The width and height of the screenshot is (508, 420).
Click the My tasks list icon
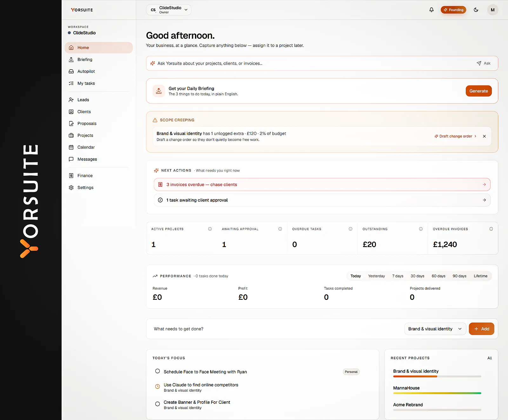point(71,83)
